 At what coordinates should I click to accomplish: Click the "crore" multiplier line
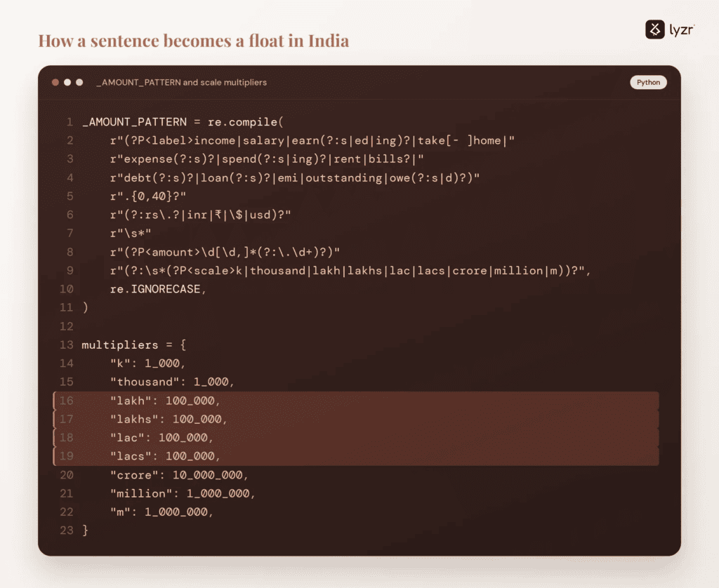(179, 475)
